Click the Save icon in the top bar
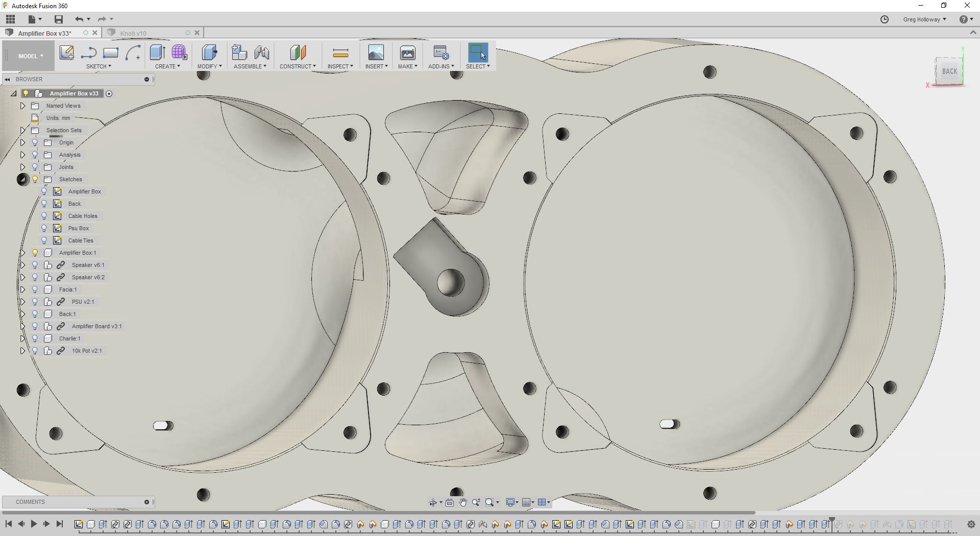 coord(59,19)
